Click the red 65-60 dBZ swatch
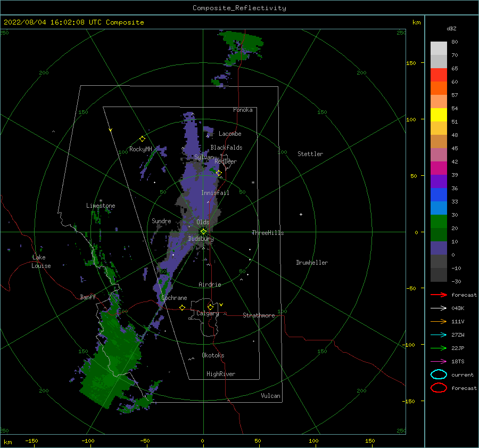This screenshot has width=479, height=448. (439, 75)
